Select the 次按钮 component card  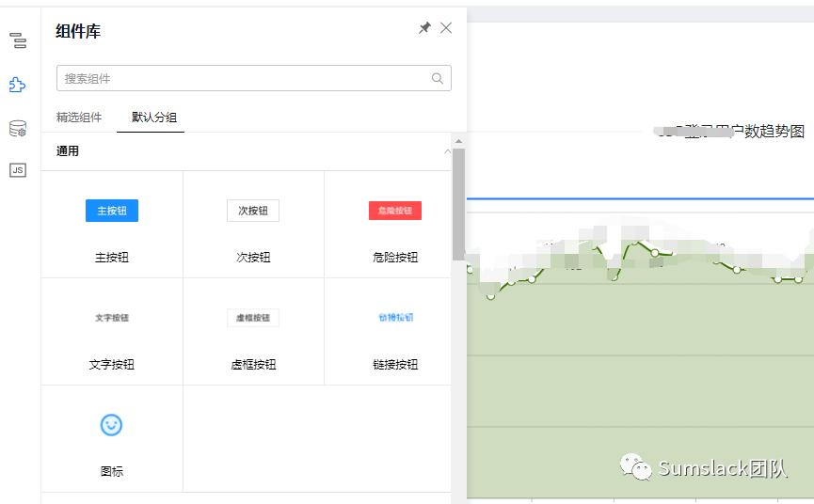(253, 225)
